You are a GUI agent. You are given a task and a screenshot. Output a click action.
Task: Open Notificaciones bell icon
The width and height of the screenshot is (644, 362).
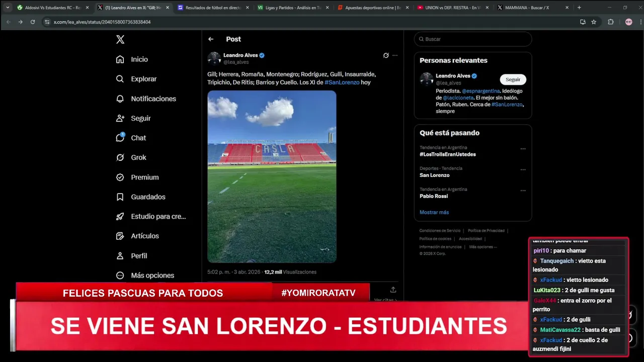coord(120,99)
